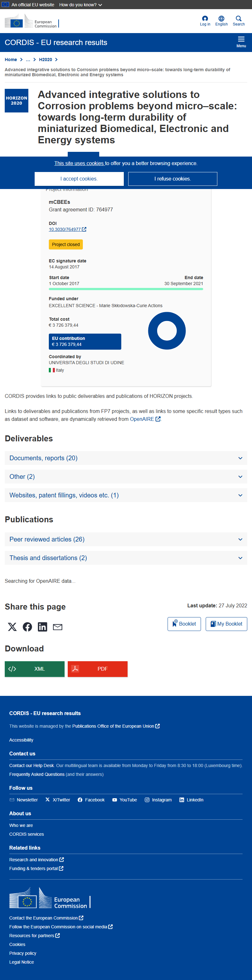
Task: Open CORDIS services link
Action: tap(27, 834)
